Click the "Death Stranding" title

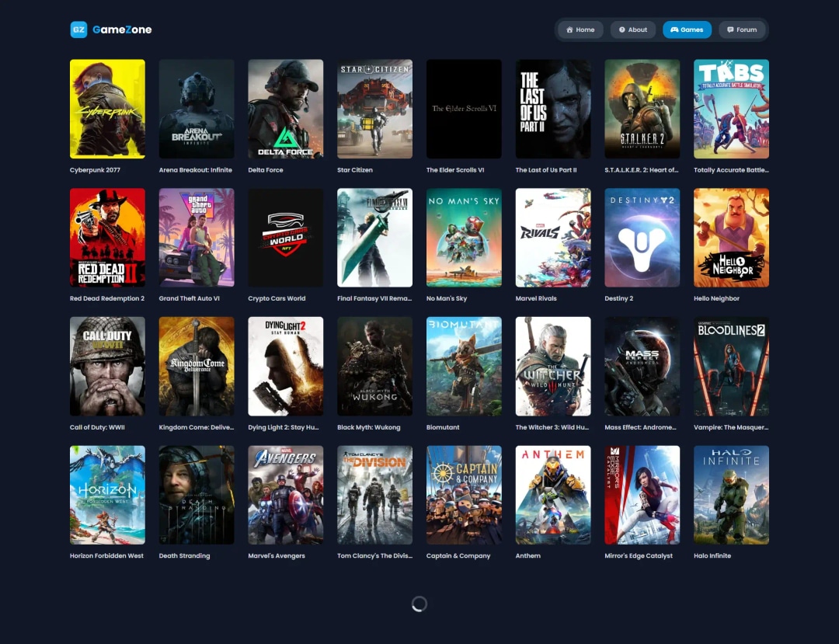pos(185,555)
